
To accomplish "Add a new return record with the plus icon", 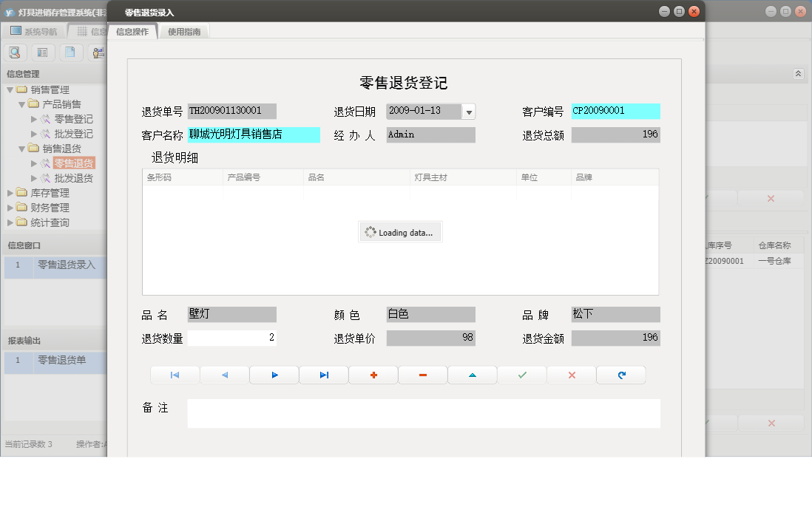I will [373, 375].
